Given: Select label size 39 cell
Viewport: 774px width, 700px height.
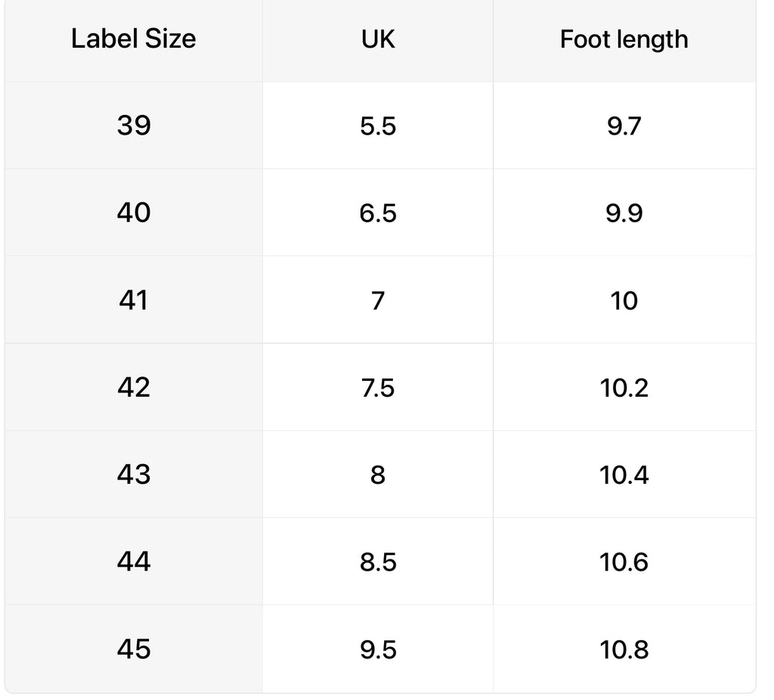Looking at the screenshot, I should (x=134, y=125).
